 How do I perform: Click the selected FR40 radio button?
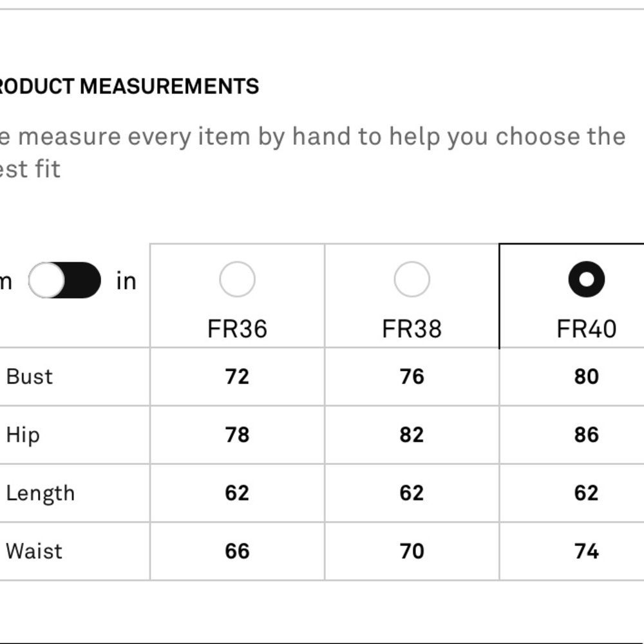586,279
